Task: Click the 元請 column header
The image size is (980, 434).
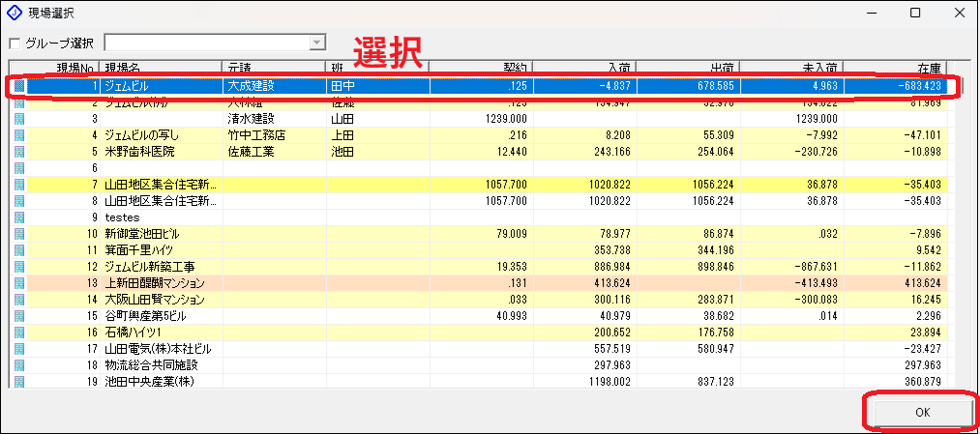Action: tap(273, 68)
